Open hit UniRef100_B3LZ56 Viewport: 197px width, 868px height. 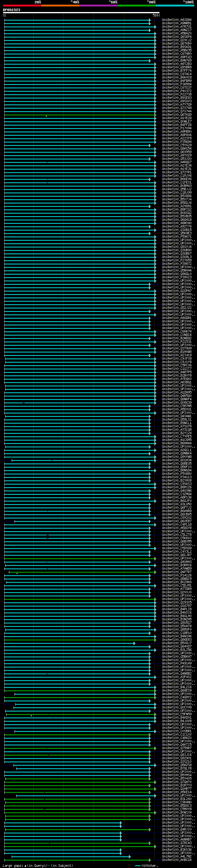click(176, 650)
